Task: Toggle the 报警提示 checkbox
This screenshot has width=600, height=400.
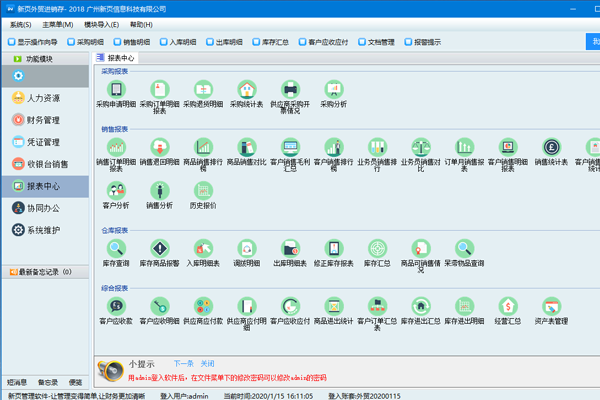Action: (x=408, y=42)
